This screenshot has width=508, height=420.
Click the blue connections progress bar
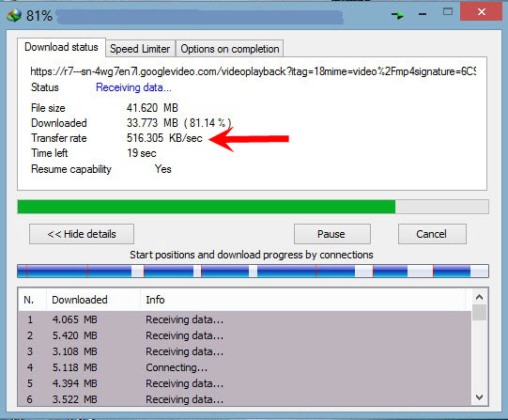click(x=253, y=271)
